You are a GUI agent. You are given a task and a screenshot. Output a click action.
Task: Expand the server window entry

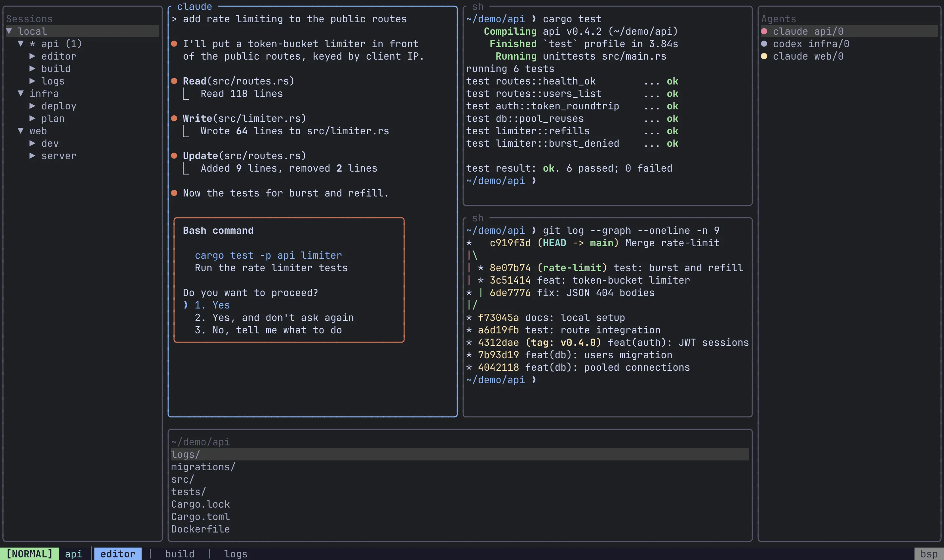32,156
